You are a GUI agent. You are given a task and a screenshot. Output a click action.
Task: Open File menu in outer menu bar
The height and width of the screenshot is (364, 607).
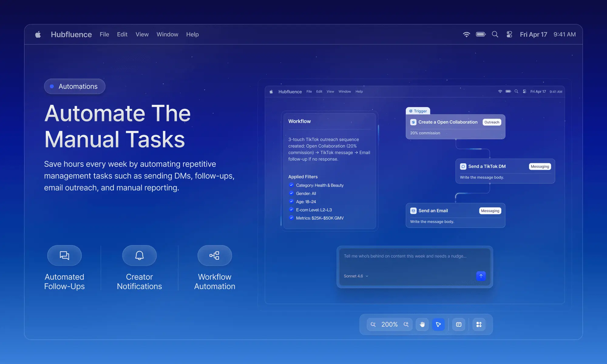tap(104, 35)
